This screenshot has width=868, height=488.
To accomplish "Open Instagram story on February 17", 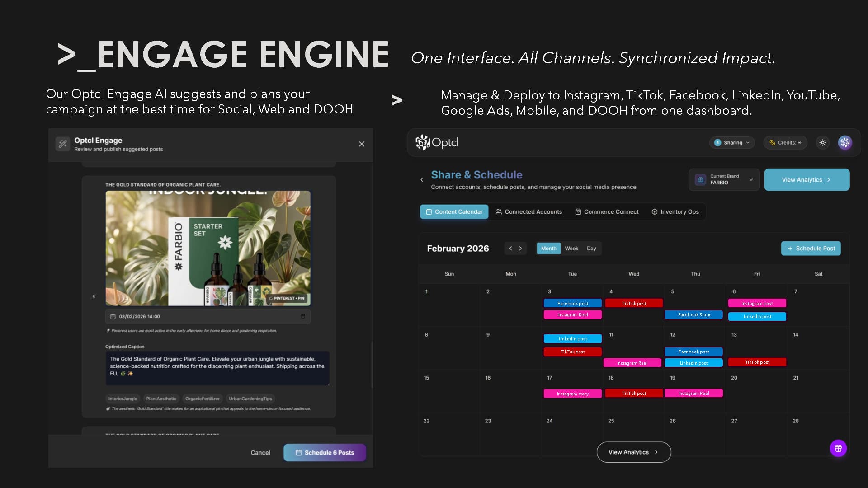I will [573, 394].
